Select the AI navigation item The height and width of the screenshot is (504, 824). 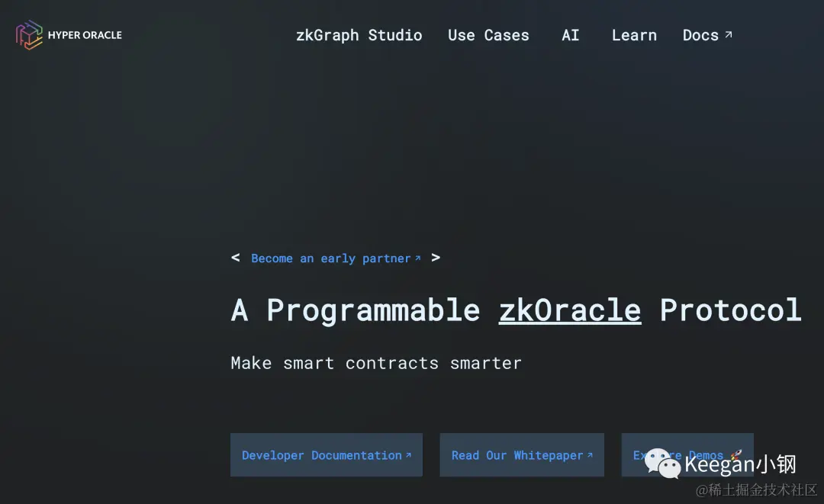[x=570, y=35]
